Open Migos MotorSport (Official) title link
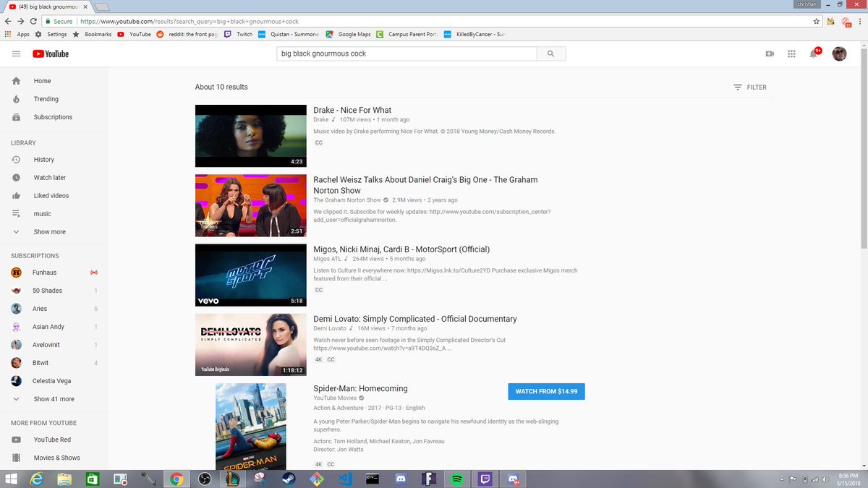Viewport: 868px width, 488px height. click(x=401, y=249)
